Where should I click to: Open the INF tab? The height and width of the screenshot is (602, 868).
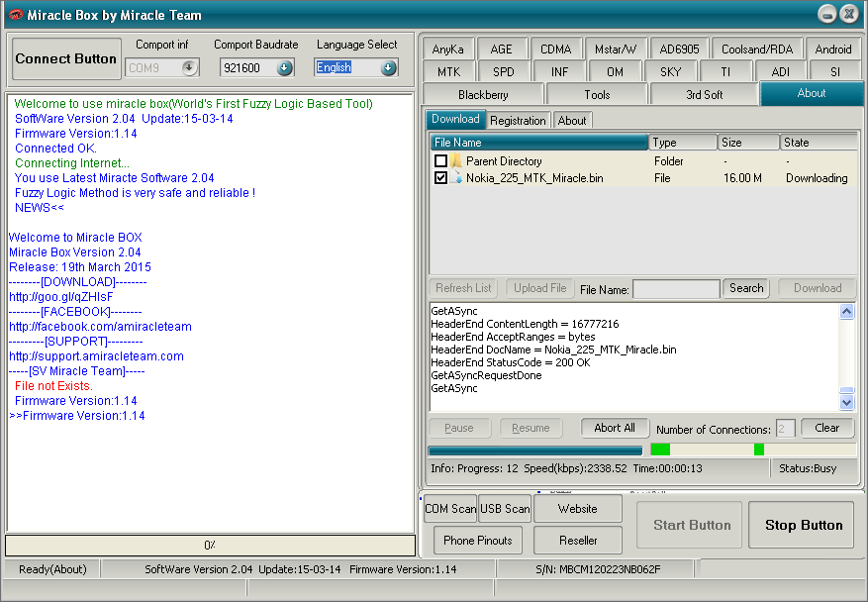[x=559, y=72]
